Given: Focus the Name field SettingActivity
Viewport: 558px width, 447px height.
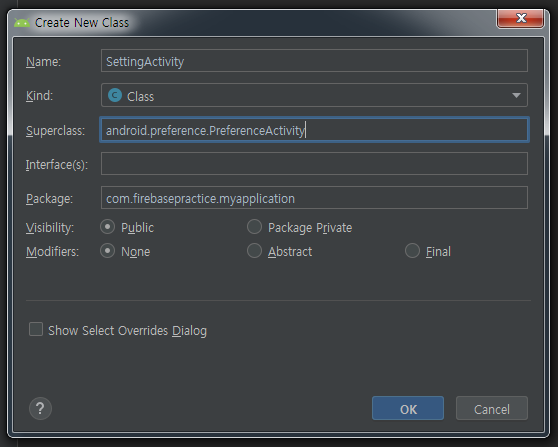Looking at the screenshot, I should [314, 61].
